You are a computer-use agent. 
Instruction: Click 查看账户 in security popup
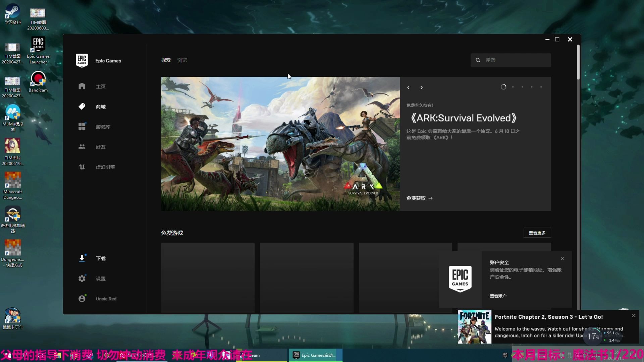[x=498, y=296]
